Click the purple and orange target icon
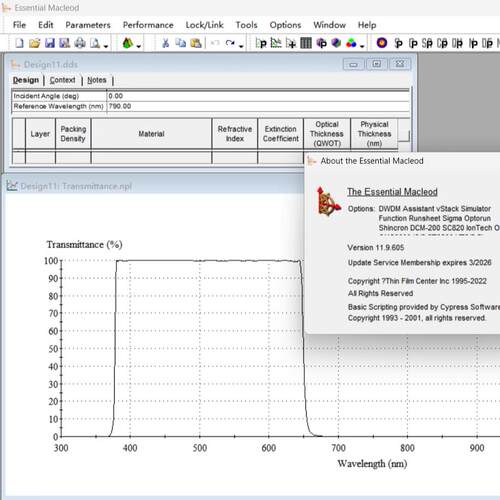Screen dimensions: 500x500 (x=382, y=43)
